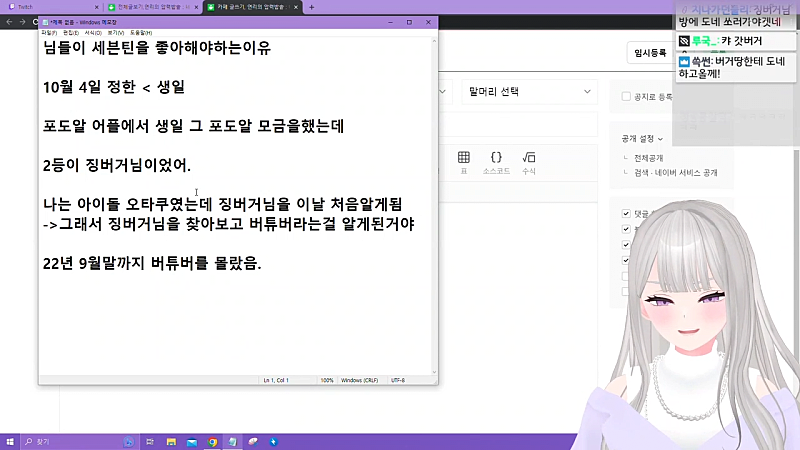Switch to the 카페 글쓰기 browser tab

click(x=252, y=7)
